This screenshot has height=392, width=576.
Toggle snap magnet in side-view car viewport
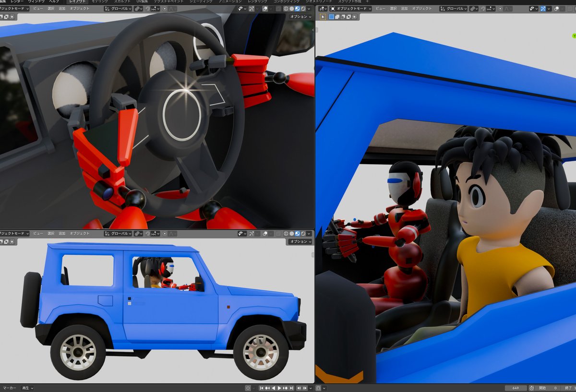click(148, 233)
